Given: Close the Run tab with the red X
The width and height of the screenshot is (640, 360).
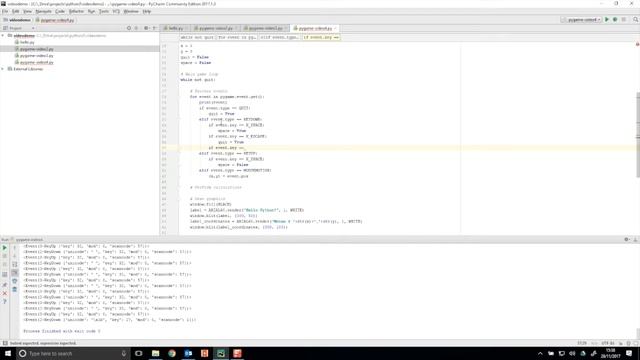Looking at the screenshot, I should [x=4, y=293].
